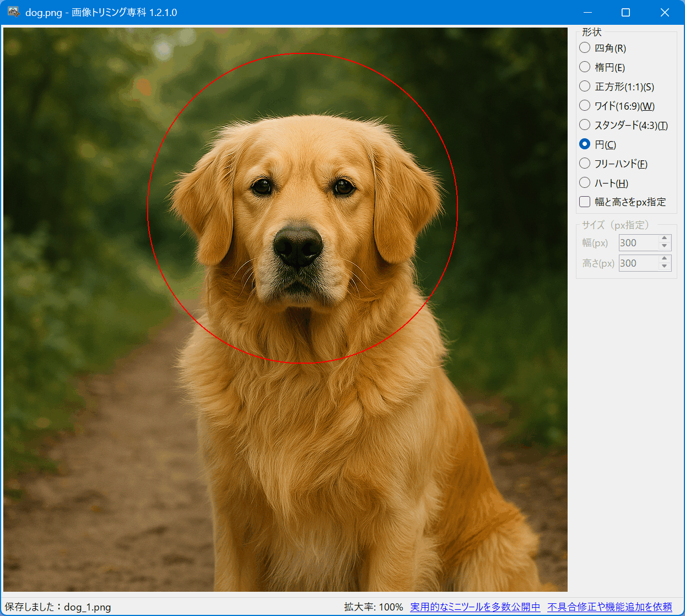Click the dog's nose inside the red circle

298,245
